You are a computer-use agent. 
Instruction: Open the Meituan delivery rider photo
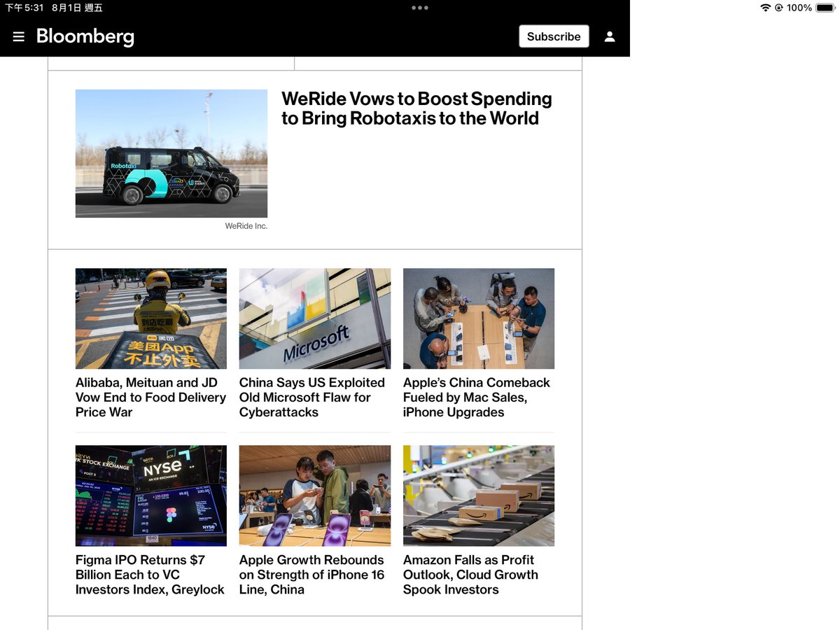151,318
